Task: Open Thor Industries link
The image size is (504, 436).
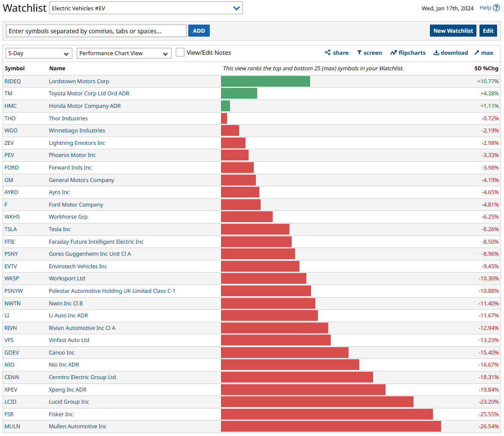Action: pos(68,119)
